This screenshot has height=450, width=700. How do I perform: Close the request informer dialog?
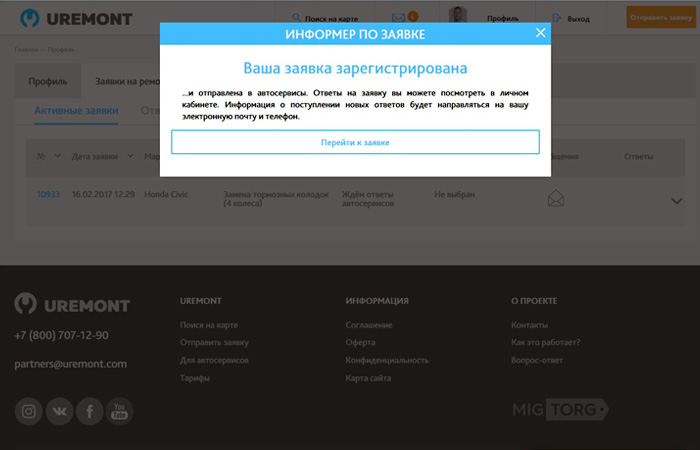tap(540, 33)
